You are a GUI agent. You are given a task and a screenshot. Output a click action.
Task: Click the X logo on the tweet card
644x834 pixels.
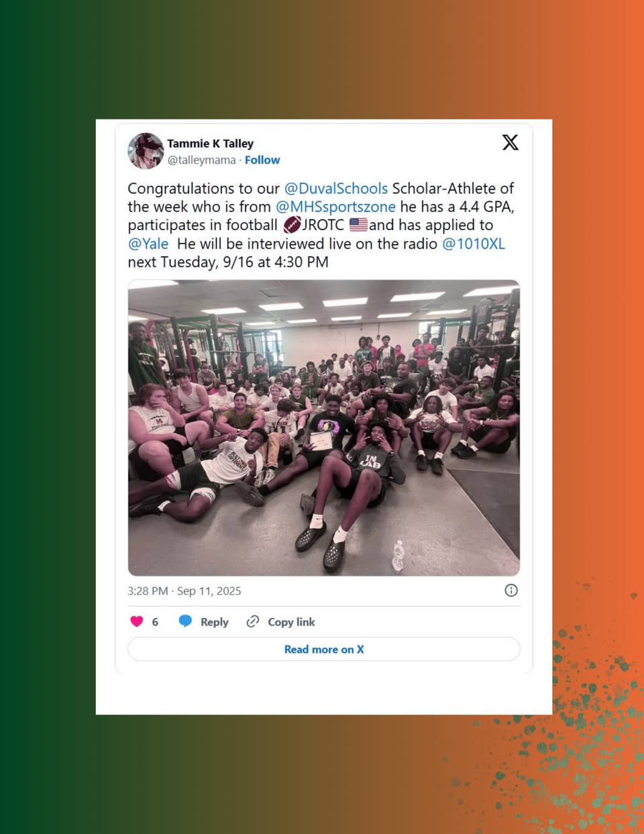[x=511, y=142]
